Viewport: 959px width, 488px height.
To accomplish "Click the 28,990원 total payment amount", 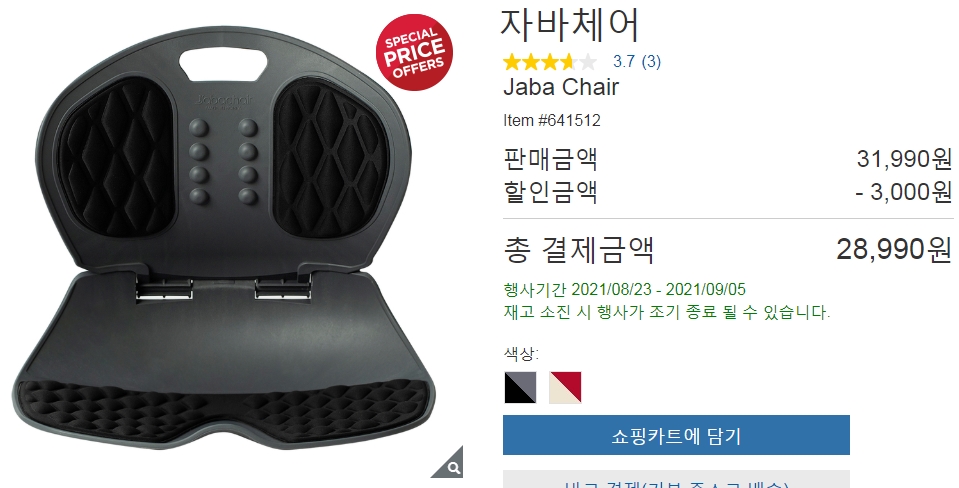I will pyautogui.click(x=894, y=249).
